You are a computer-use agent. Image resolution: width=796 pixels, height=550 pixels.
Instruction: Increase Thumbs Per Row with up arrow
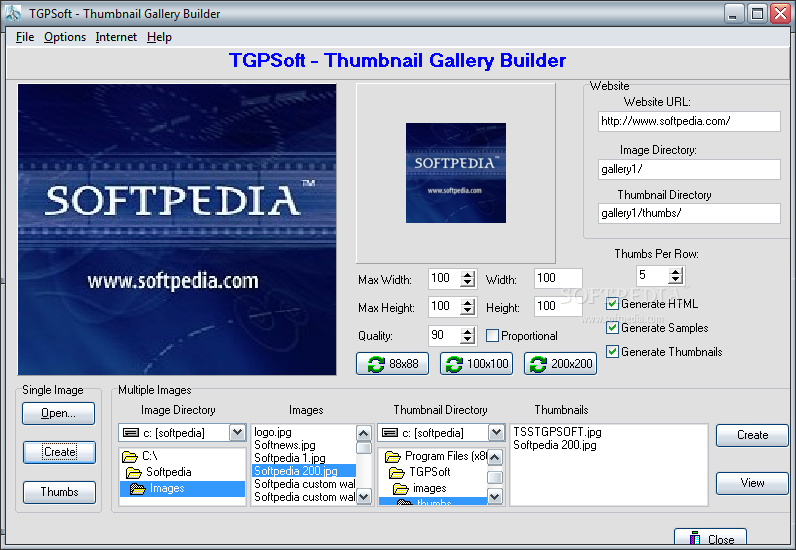[x=675, y=272]
